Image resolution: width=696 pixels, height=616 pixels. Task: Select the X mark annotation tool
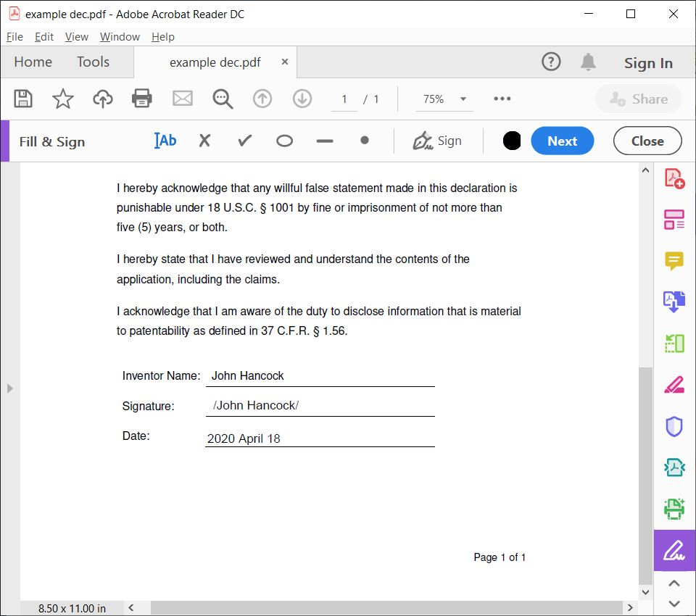click(x=204, y=141)
